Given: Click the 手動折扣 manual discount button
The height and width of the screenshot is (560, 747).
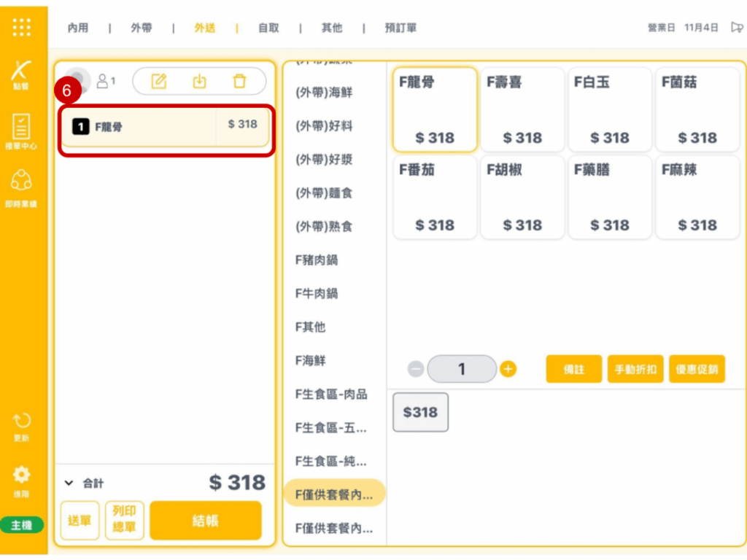Looking at the screenshot, I should pyautogui.click(x=635, y=370).
